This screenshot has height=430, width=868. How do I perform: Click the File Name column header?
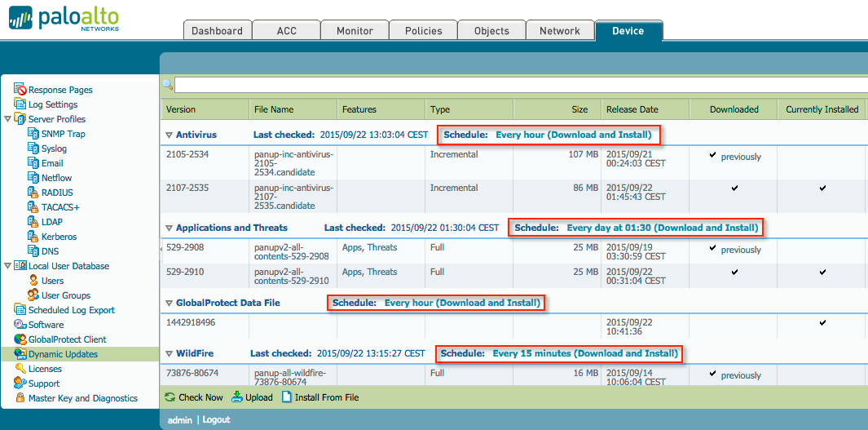click(293, 109)
